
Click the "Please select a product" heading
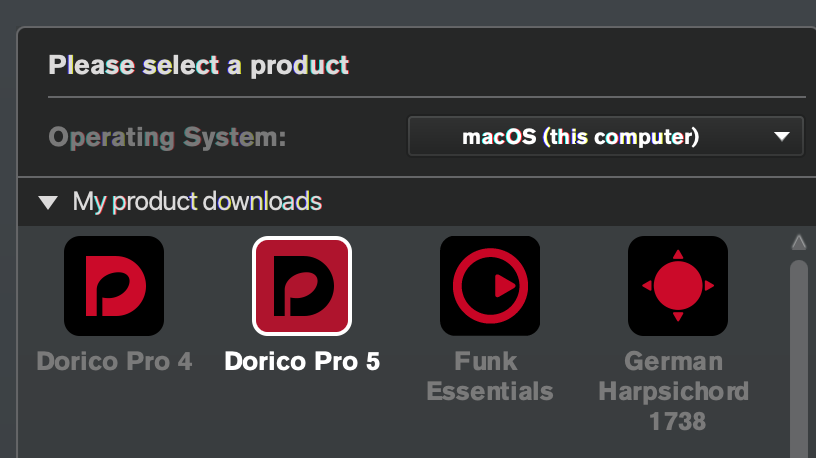pos(199,66)
